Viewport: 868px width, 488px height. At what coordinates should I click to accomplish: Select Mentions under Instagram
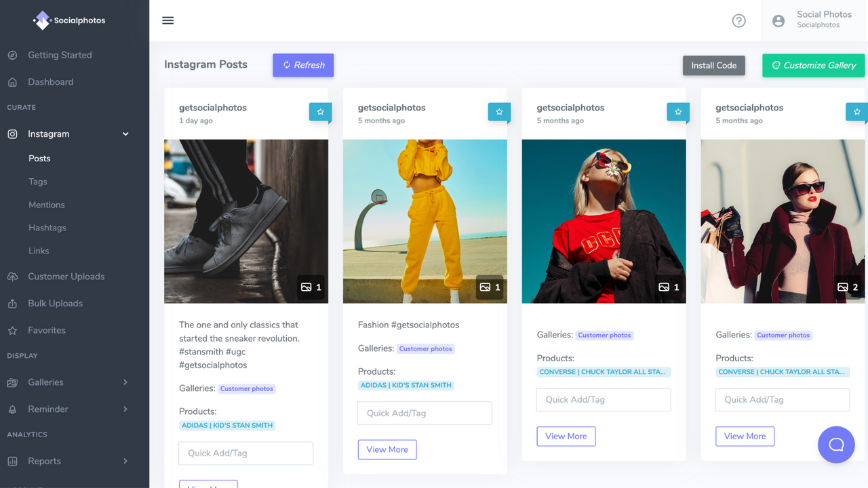46,204
